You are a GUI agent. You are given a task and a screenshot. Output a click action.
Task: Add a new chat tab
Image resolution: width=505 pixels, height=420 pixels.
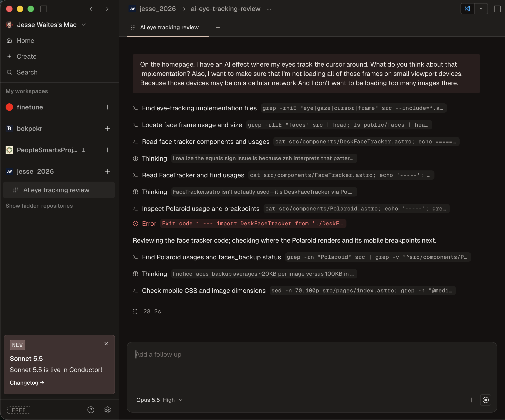click(x=218, y=28)
